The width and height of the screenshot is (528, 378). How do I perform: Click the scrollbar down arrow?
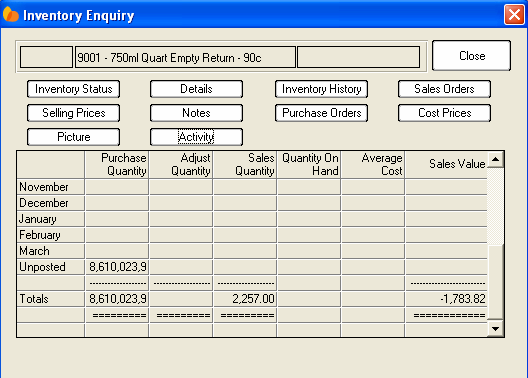click(x=495, y=329)
